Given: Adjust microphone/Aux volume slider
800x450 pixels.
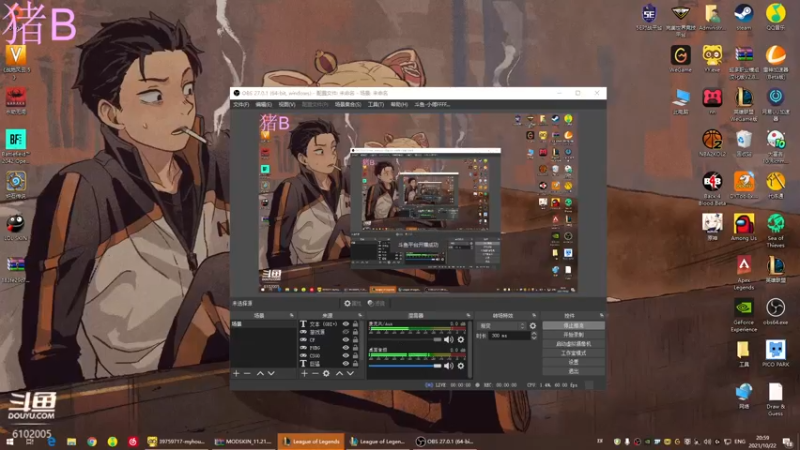Looking at the screenshot, I should [405, 339].
